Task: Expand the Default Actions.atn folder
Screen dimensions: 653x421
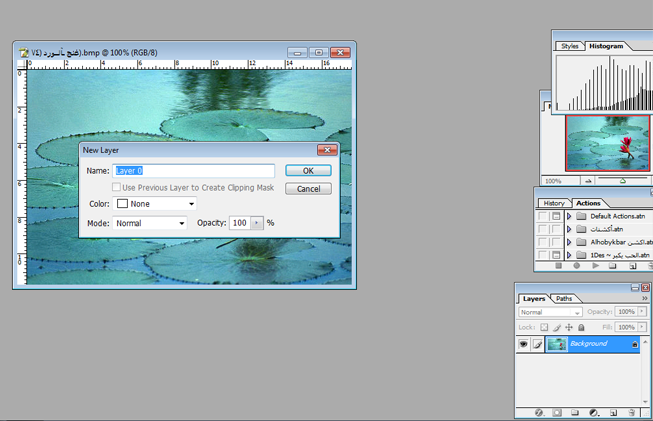Action: tap(569, 216)
